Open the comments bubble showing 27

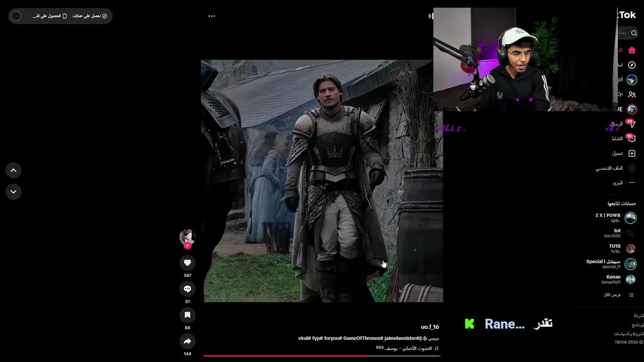pyautogui.click(x=187, y=289)
